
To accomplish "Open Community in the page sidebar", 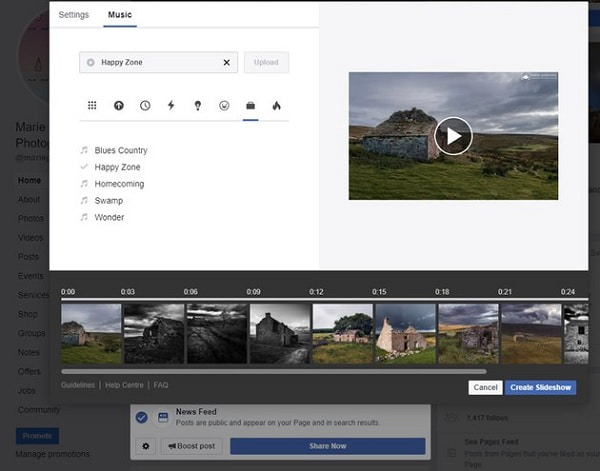I will pyautogui.click(x=39, y=410).
